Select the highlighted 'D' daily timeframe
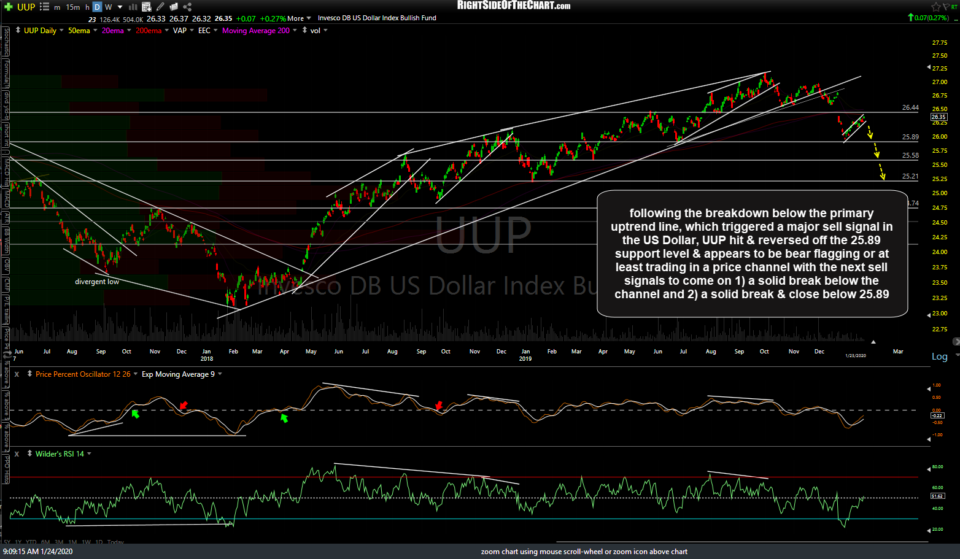Viewport: 960px width, 559px height. (x=97, y=7)
